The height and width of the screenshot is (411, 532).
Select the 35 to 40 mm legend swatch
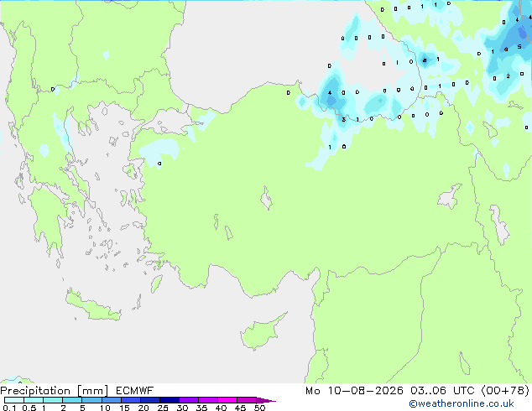coord(207,400)
